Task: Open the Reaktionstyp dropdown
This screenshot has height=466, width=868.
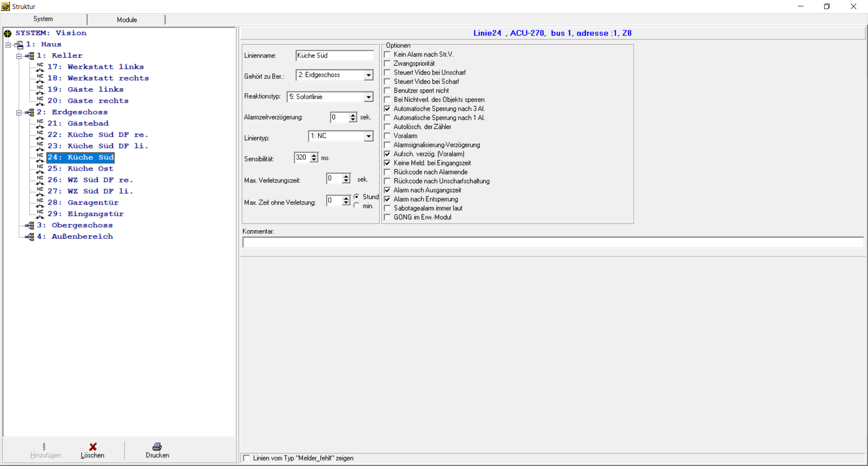Action: (368, 97)
